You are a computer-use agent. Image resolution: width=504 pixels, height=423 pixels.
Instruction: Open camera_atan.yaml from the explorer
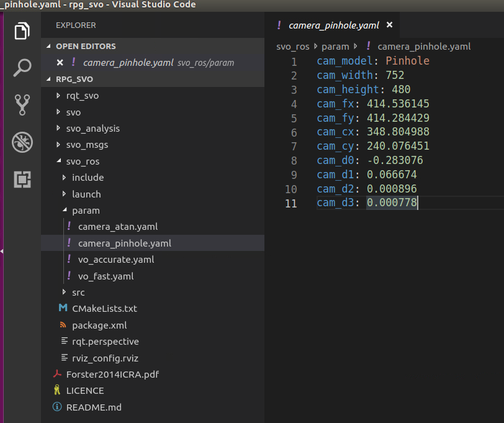pyautogui.click(x=118, y=227)
